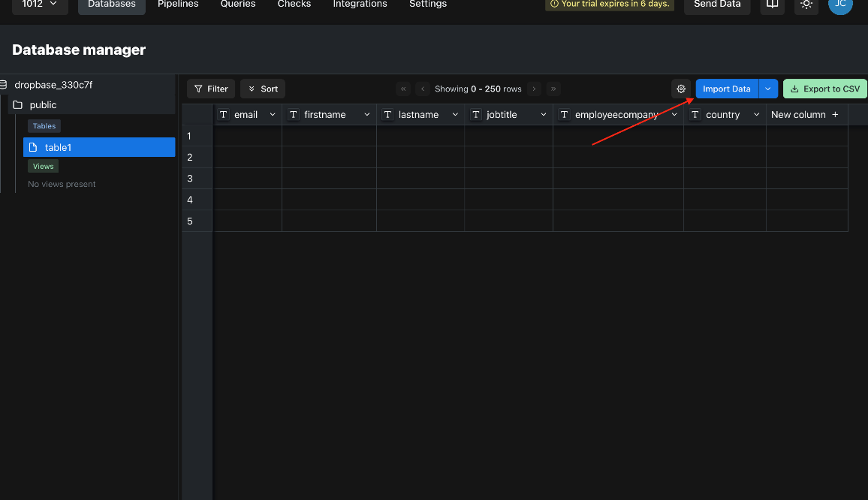Click the table settings gear icon
This screenshot has height=500, width=868.
pyautogui.click(x=681, y=89)
